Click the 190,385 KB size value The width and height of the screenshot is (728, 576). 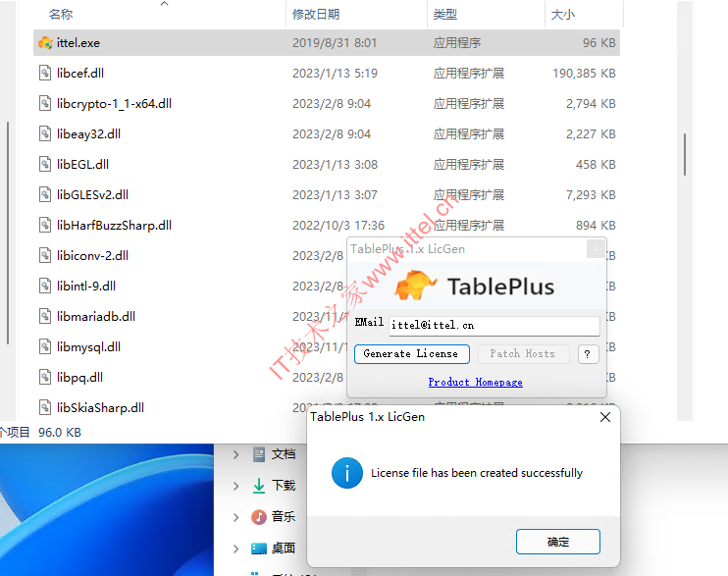(x=584, y=74)
